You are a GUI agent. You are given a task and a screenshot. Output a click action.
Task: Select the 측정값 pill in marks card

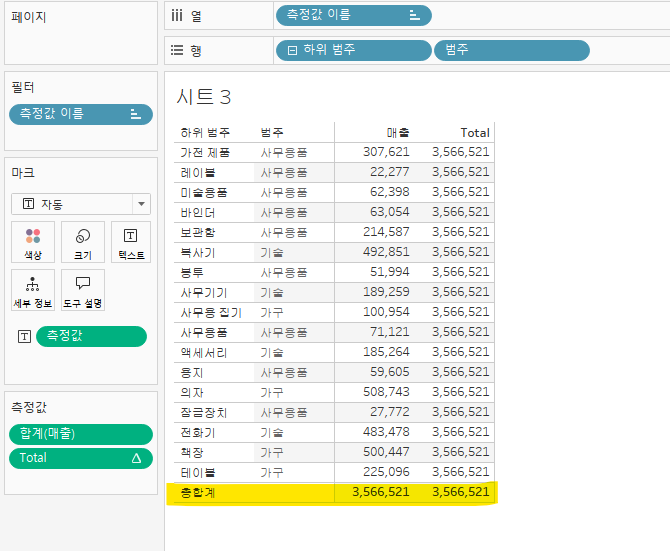pyautogui.click(x=91, y=336)
